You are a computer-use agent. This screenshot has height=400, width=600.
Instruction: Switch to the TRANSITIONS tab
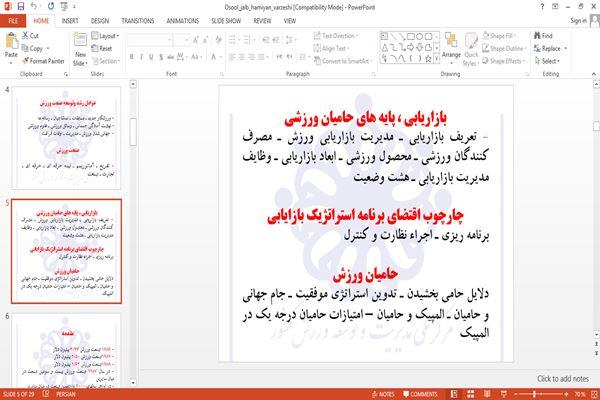[137, 21]
